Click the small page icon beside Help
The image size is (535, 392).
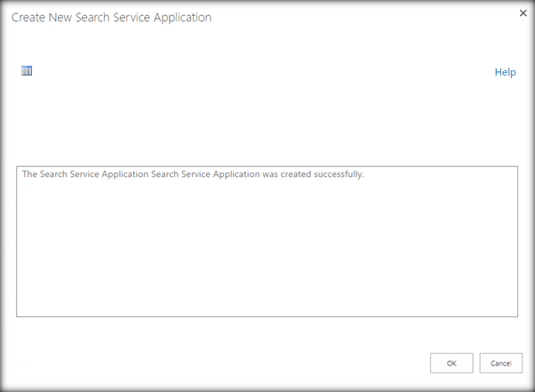click(27, 71)
